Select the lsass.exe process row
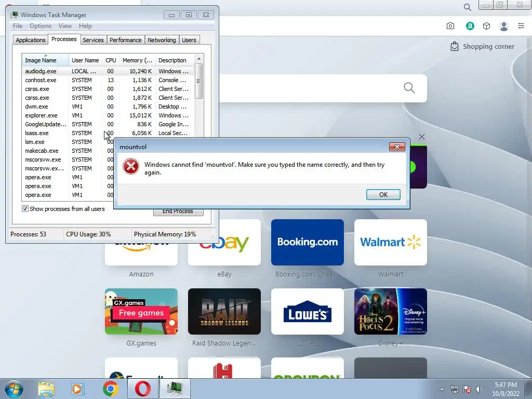 (x=108, y=133)
